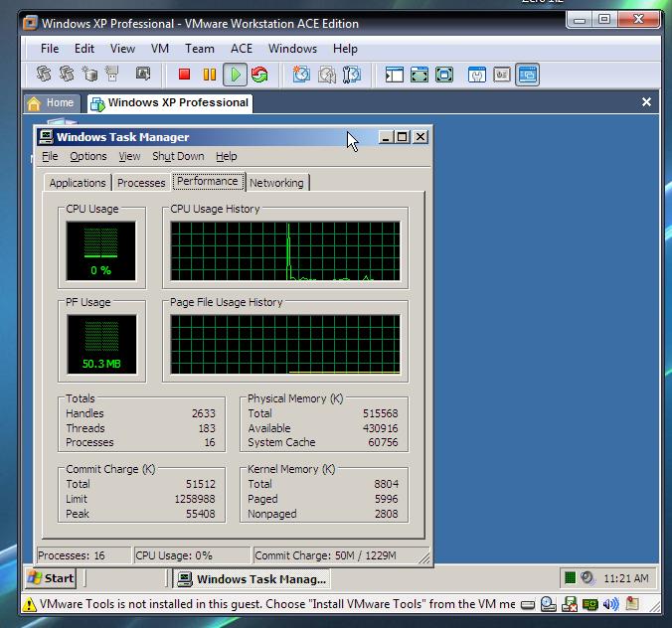The height and width of the screenshot is (628, 672).
Task: Minimize the Windows Task Manager window
Action: pos(386,137)
